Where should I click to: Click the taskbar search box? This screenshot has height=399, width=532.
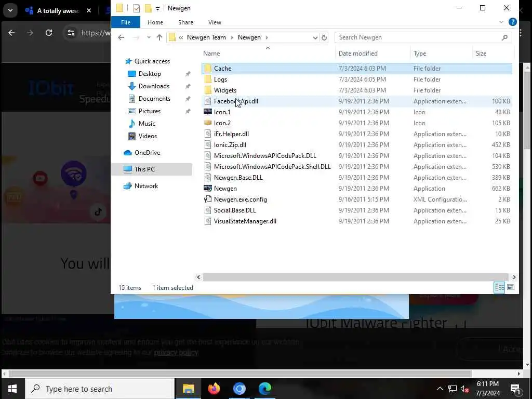tap(99, 389)
